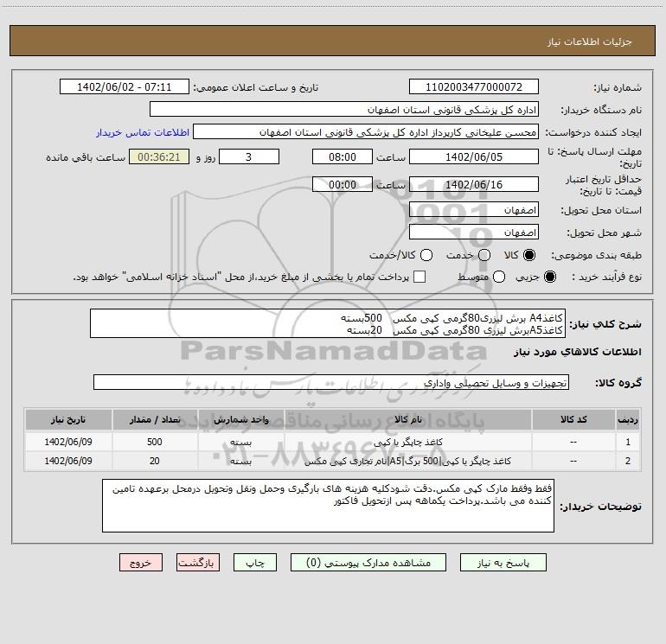
Task: Click quantity 20 in row 2
Action: [155, 461]
